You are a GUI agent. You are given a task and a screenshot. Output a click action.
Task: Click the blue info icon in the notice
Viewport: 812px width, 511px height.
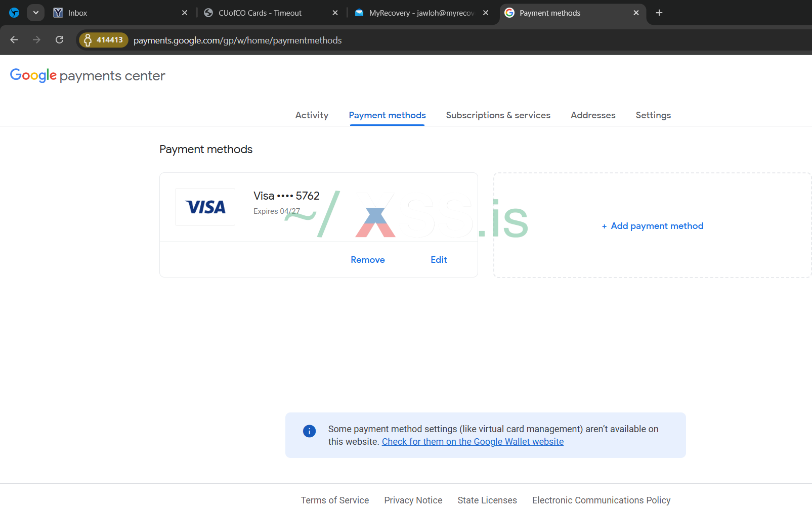pos(309,431)
